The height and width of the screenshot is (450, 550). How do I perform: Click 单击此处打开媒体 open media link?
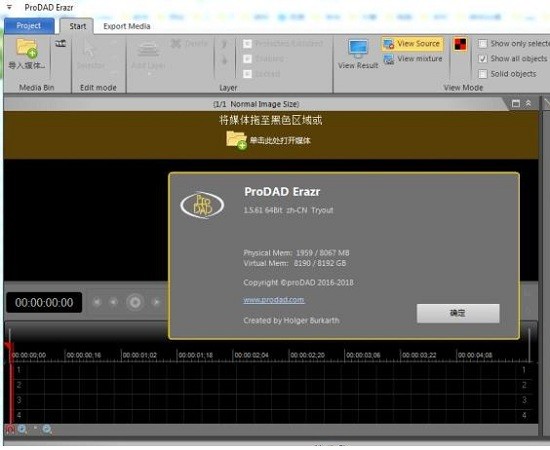(x=280, y=141)
